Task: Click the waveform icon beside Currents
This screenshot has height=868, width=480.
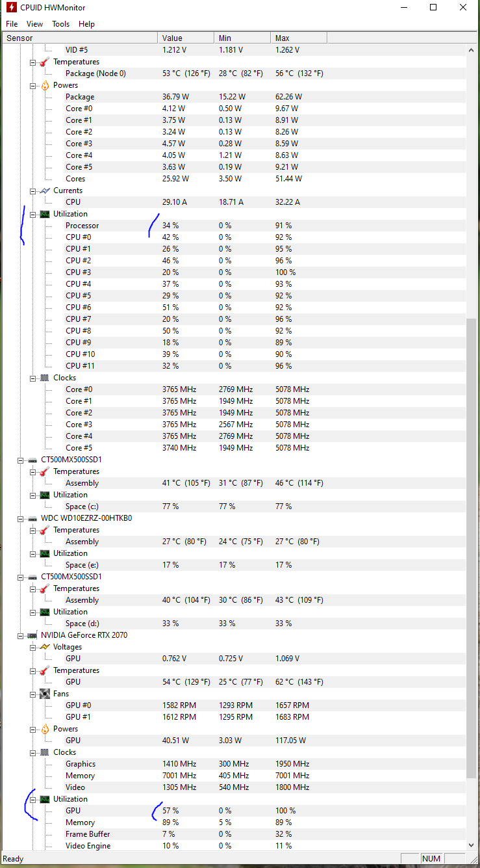Action: pos(45,191)
